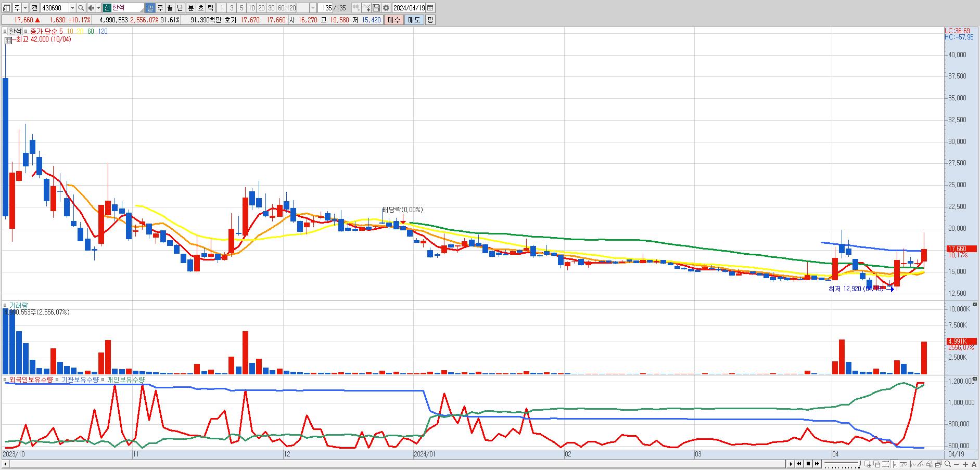Click the fast-forward replay button
Viewport: 980px width, 470px height.
coord(817,464)
